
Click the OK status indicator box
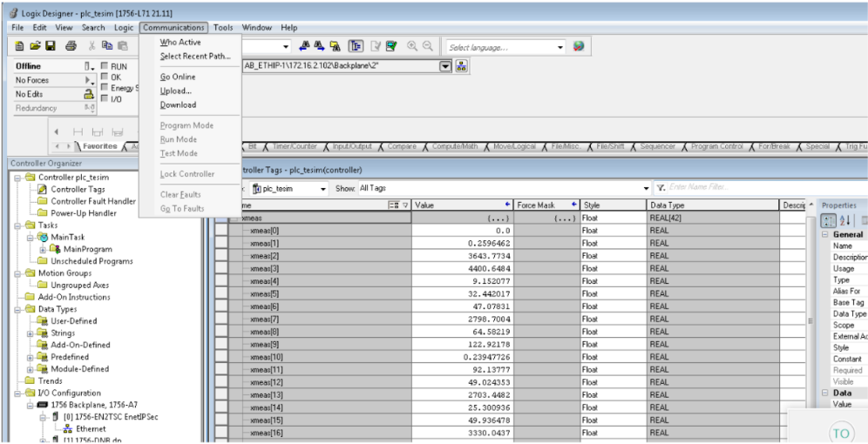tap(104, 77)
